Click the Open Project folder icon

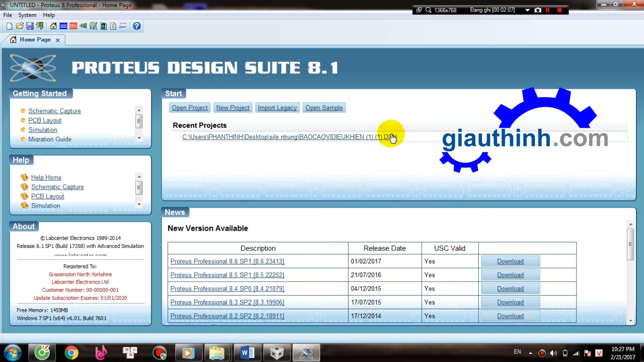[x=20, y=26]
